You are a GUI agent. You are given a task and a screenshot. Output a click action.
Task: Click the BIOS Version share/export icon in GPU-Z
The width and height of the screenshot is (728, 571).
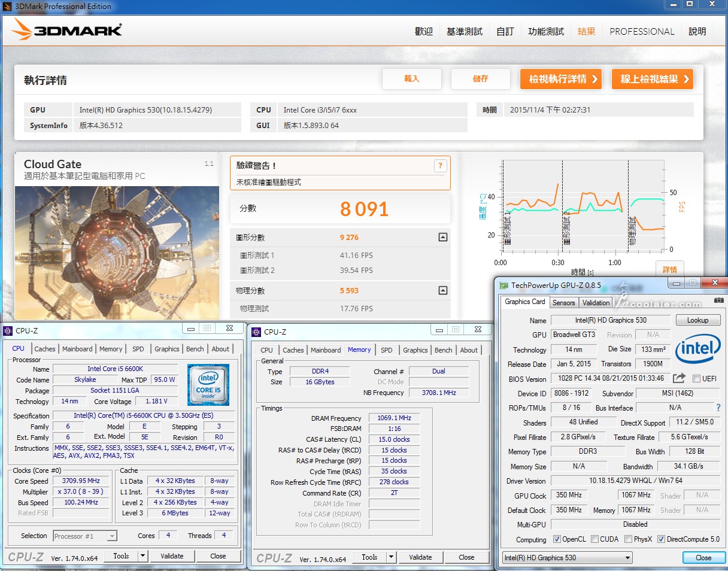(679, 378)
